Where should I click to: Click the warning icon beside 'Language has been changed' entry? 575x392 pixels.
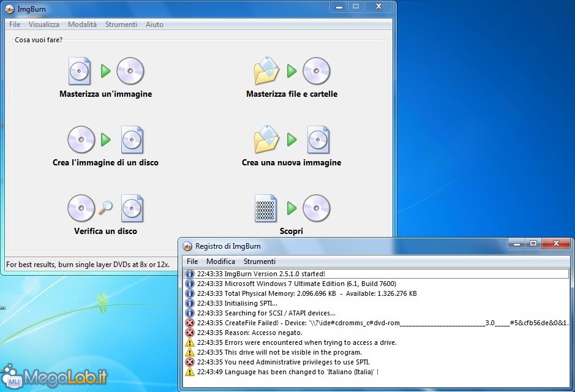pos(190,372)
